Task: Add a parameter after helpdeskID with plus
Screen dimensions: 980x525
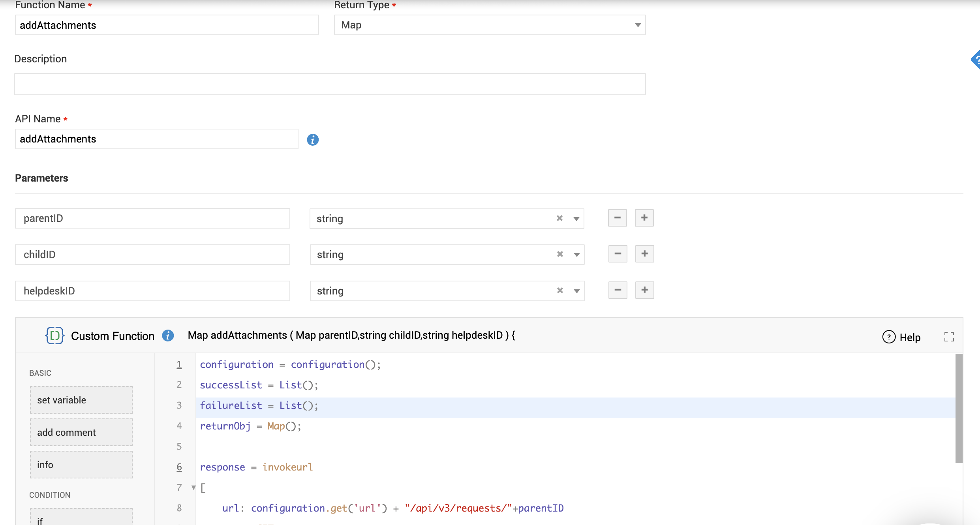Action: click(x=644, y=290)
